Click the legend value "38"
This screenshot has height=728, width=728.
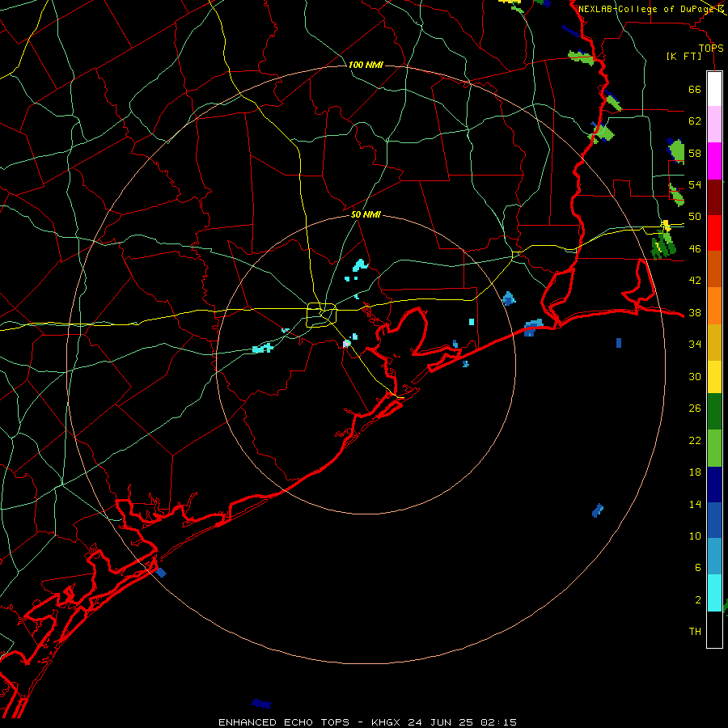tap(695, 313)
